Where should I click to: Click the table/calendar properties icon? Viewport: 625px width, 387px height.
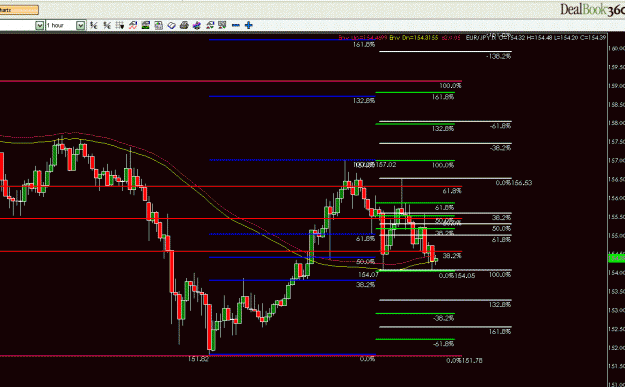tap(159, 25)
